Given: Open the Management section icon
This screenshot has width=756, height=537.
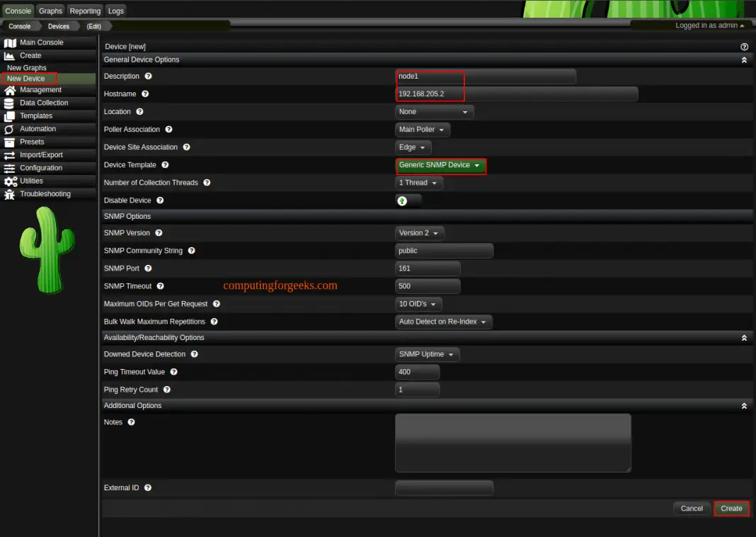Looking at the screenshot, I should [10, 89].
